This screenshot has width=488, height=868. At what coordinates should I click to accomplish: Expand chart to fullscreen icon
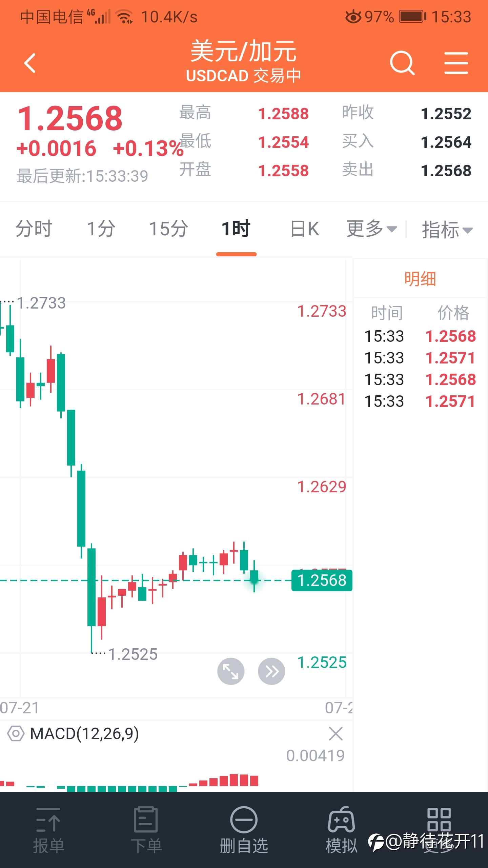231,671
